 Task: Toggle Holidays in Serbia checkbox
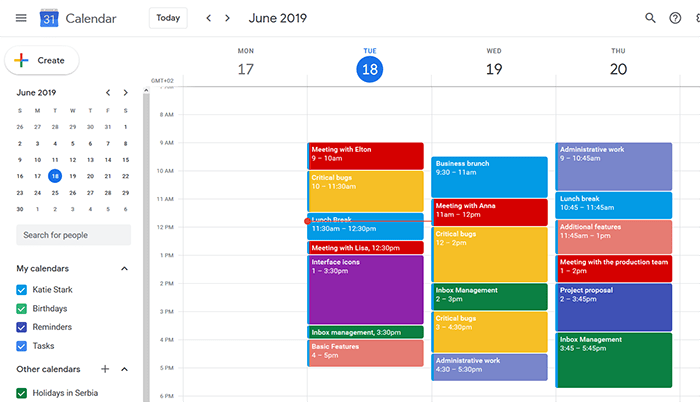pos(21,393)
